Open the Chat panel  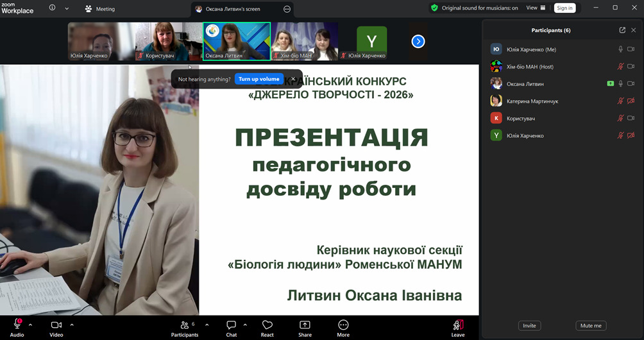click(x=232, y=327)
